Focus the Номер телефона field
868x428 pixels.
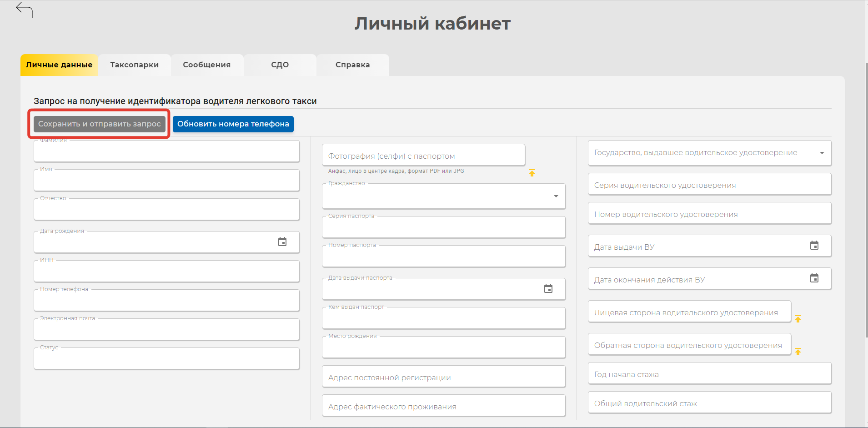point(166,300)
